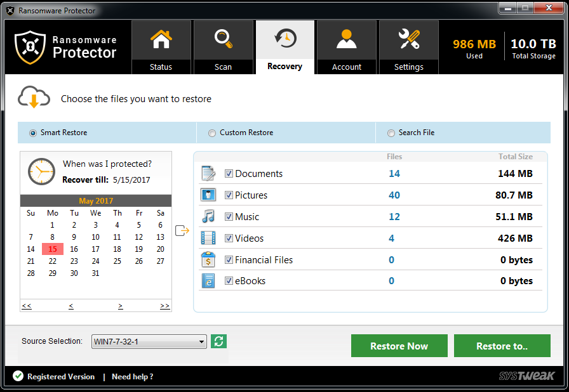Open the Status tab
The image size is (569, 392).
click(161, 48)
